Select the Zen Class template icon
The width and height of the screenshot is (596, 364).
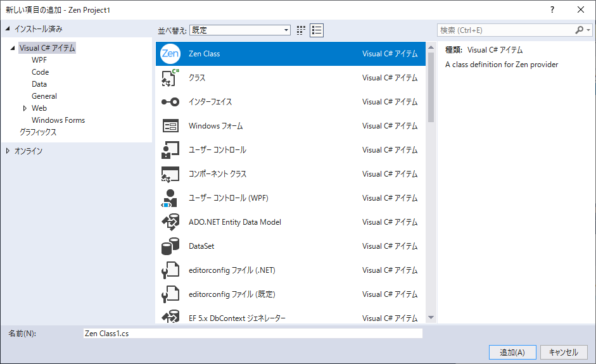170,54
